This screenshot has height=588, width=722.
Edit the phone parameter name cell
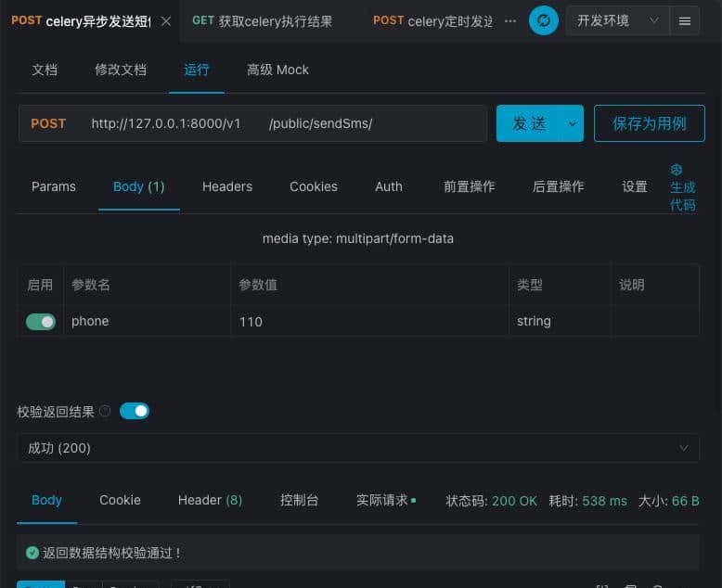coord(147,321)
